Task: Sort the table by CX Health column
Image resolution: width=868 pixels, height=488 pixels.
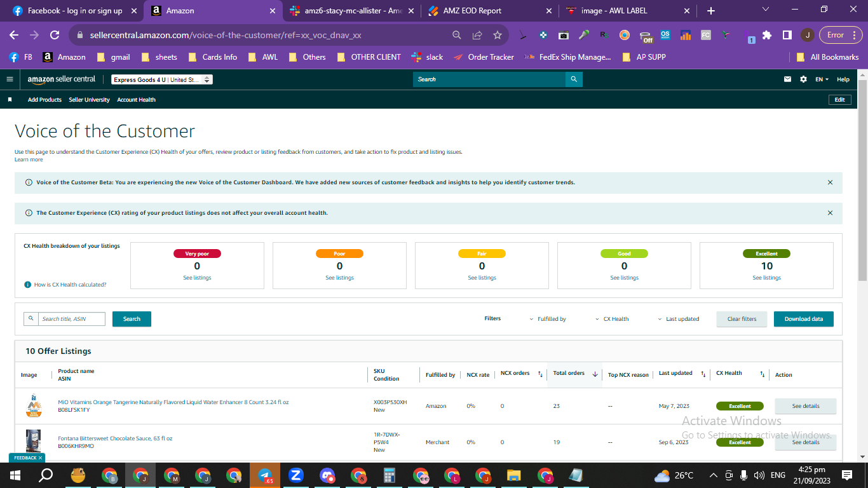Action: tap(762, 374)
